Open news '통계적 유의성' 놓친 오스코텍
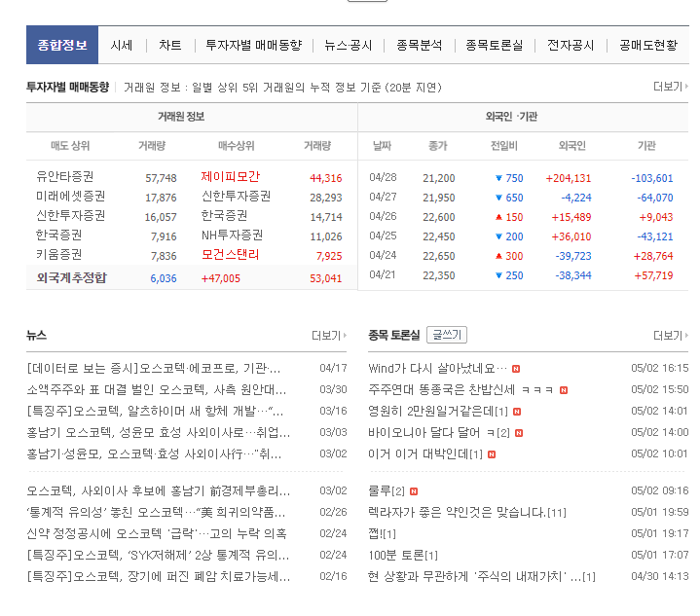The height and width of the screenshot is (616, 700). [x=156, y=512]
